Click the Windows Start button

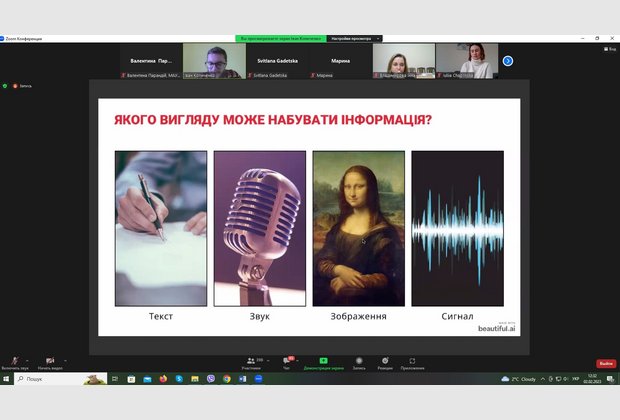click(7, 379)
